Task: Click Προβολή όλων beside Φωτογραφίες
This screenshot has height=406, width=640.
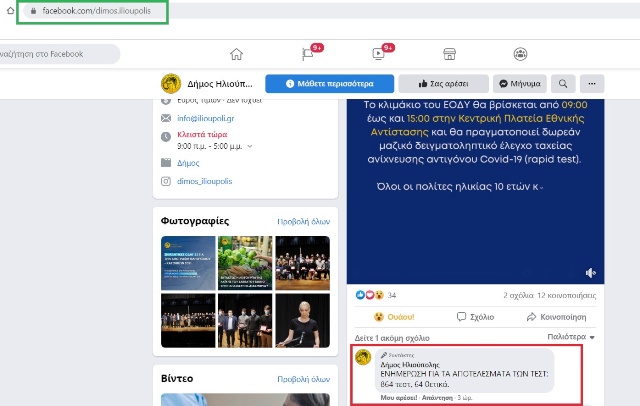Action: pyautogui.click(x=303, y=222)
